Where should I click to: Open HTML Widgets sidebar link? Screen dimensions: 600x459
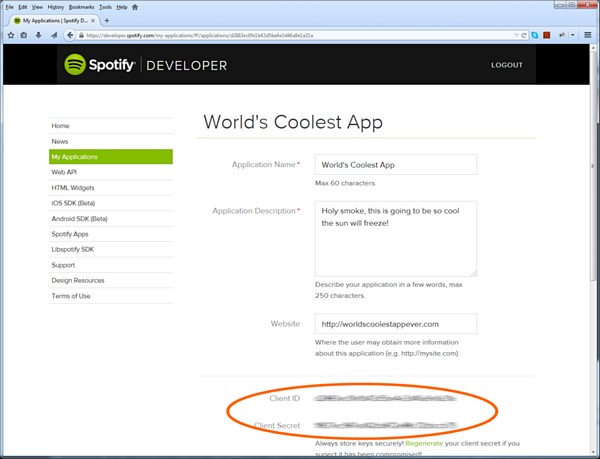[111, 187]
